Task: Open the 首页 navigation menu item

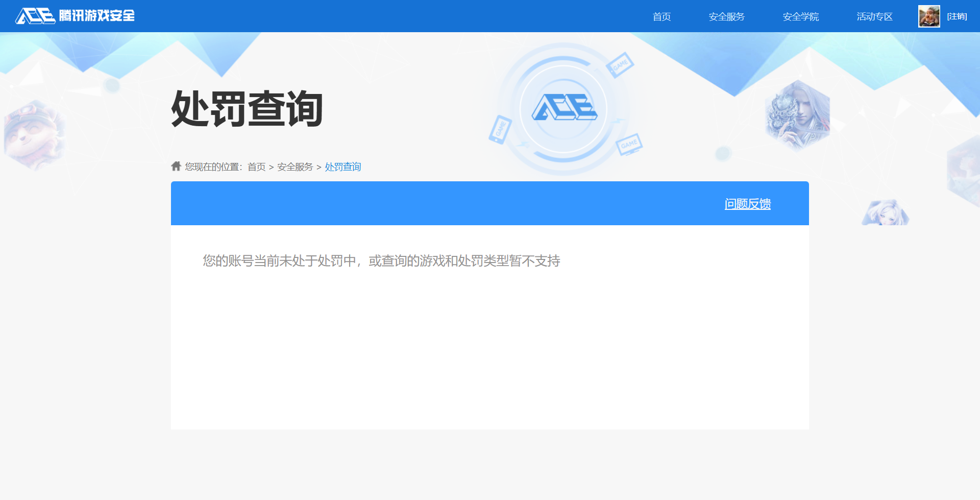Action: [x=661, y=17]
